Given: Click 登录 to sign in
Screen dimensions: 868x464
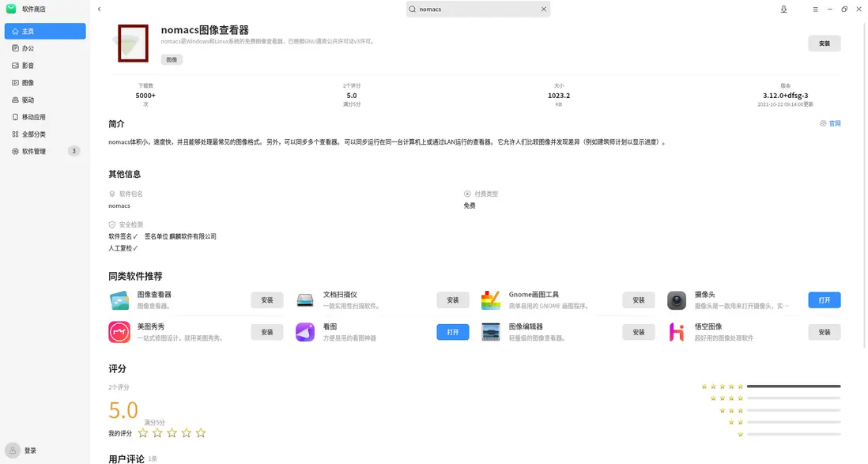Looking at the screenshot, I should [31, 451].
